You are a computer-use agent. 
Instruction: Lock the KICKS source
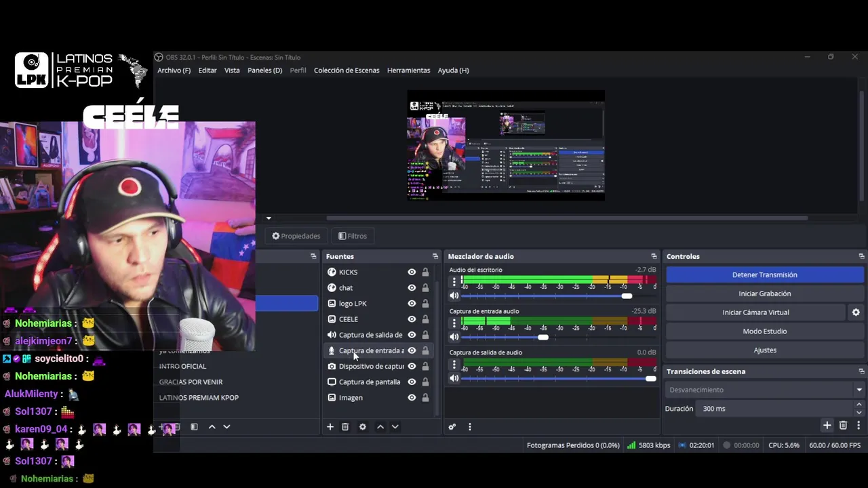point(425,272)
